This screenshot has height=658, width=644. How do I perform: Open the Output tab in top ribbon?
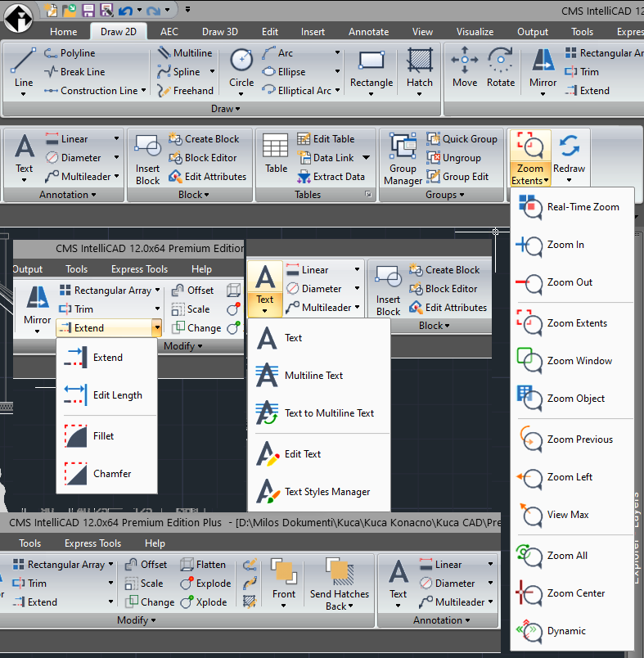click(533, 32)
